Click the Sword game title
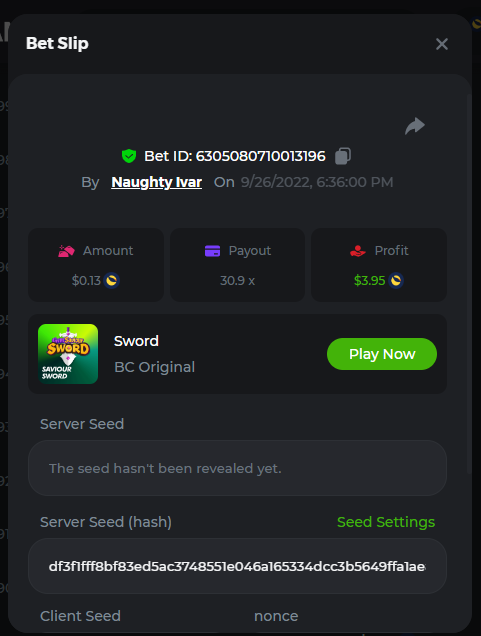This screenshot has width=481, height=636. [x=136, y=341]
